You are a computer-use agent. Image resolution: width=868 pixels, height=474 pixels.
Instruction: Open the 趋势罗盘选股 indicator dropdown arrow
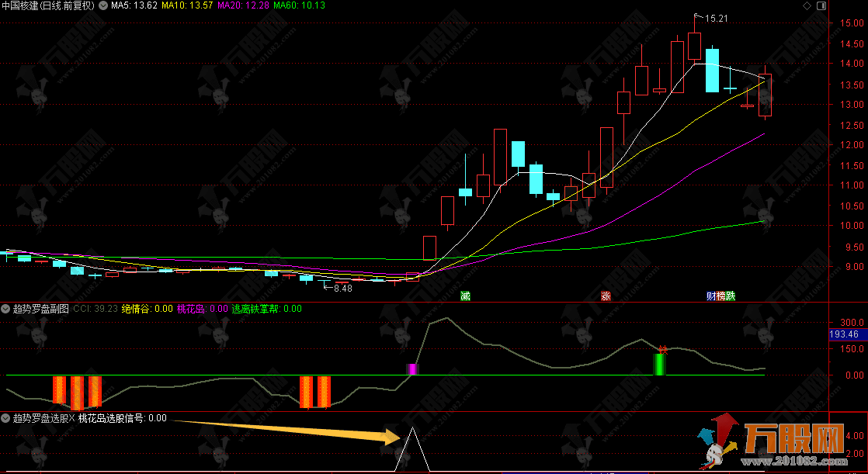click(7, 418)
